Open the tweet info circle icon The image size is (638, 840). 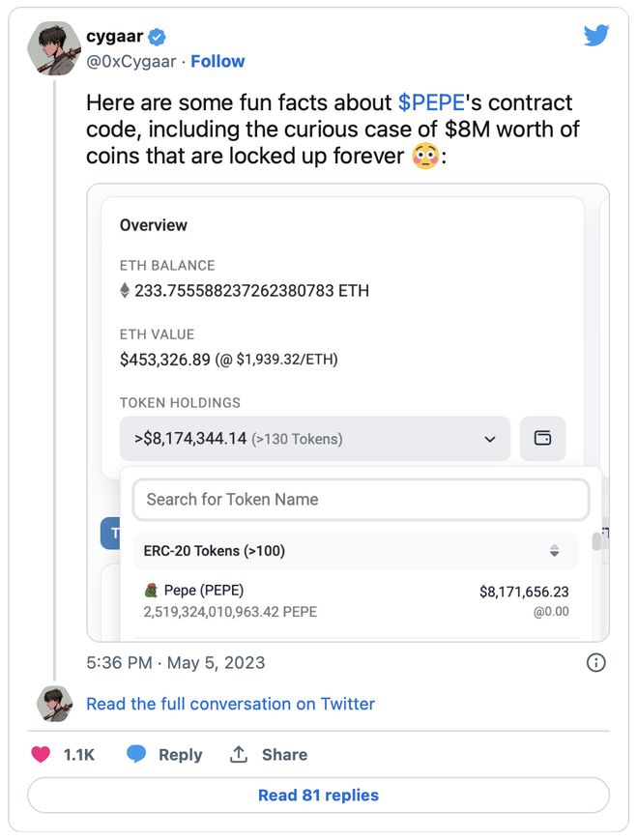(596, 663)
